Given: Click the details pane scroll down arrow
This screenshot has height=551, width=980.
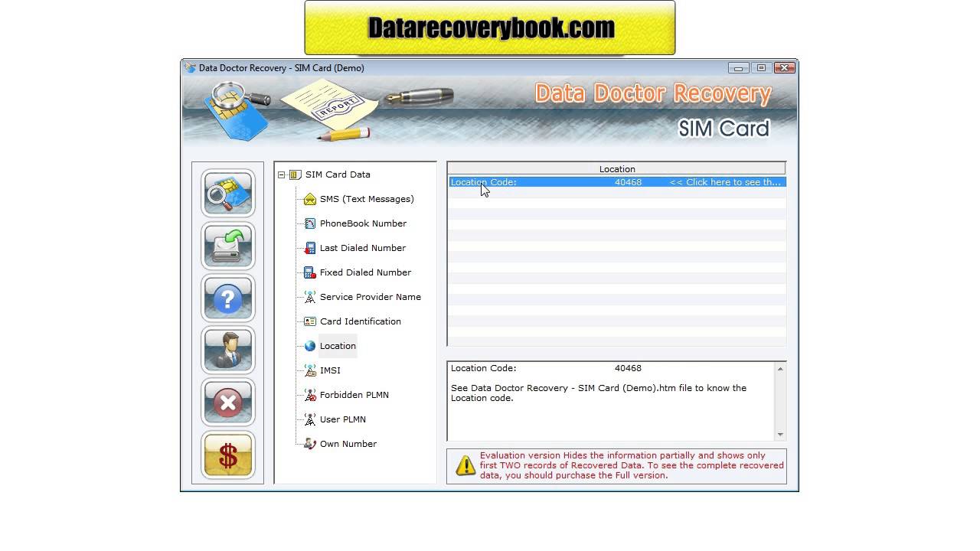Looking at the screenshot, I should (x=780, y=435).
